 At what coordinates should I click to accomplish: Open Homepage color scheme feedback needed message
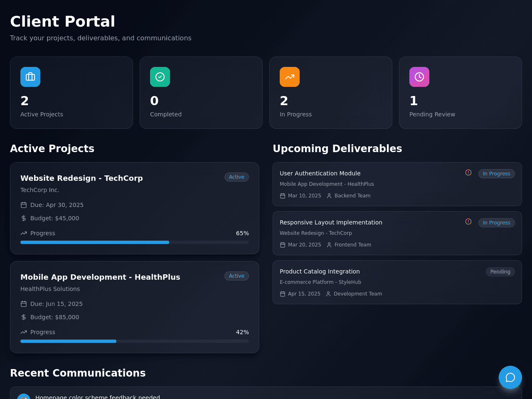click(98, 397)
